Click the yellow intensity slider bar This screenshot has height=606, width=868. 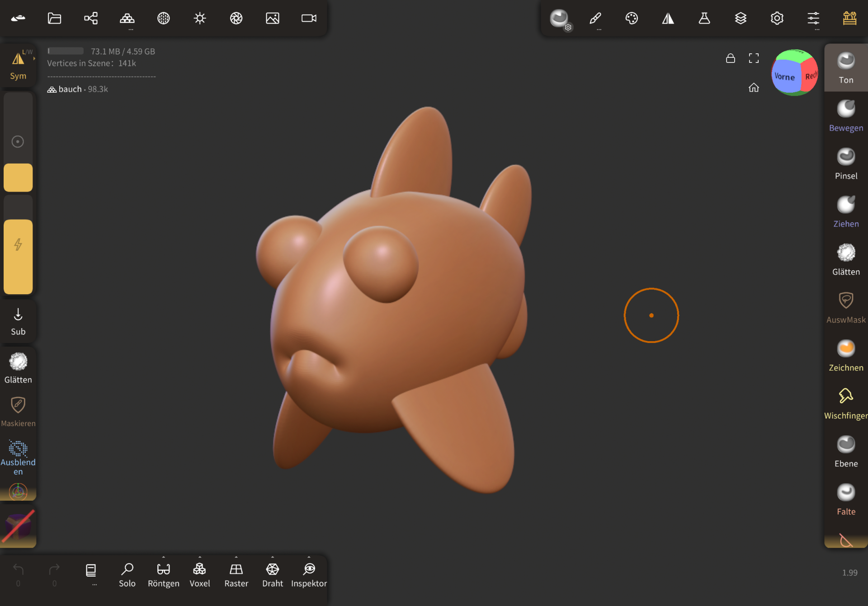[x=18, y=256]
